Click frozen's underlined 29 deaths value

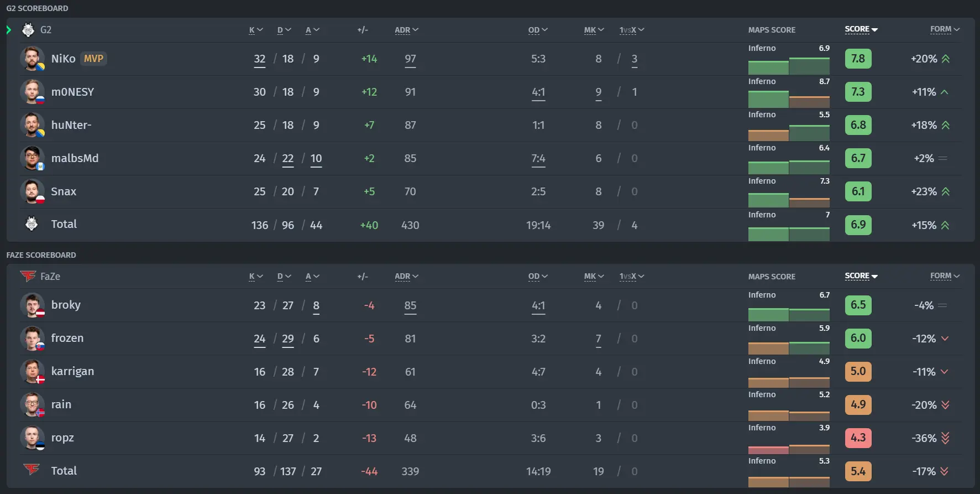coord(288,339)
